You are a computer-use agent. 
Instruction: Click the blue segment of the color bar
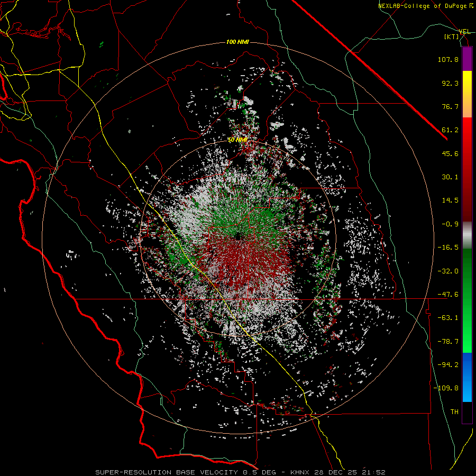pos(467,377)
